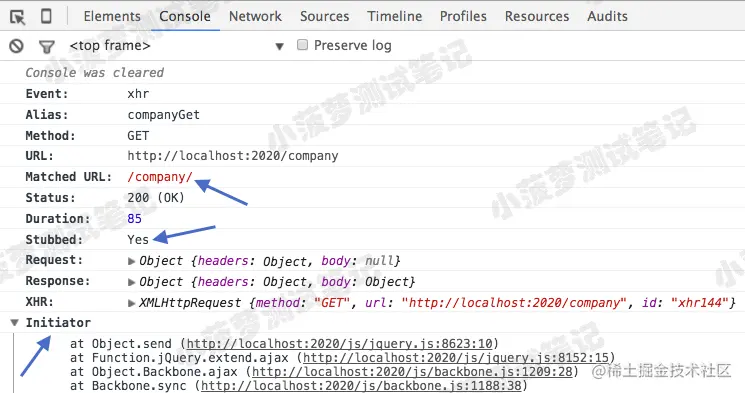Expand the Request object triangle

point(132,261)
